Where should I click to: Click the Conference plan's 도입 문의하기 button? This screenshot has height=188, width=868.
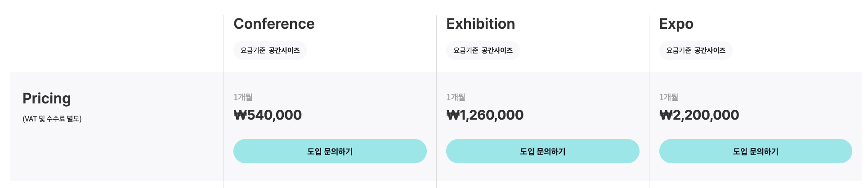click(330, 151)
